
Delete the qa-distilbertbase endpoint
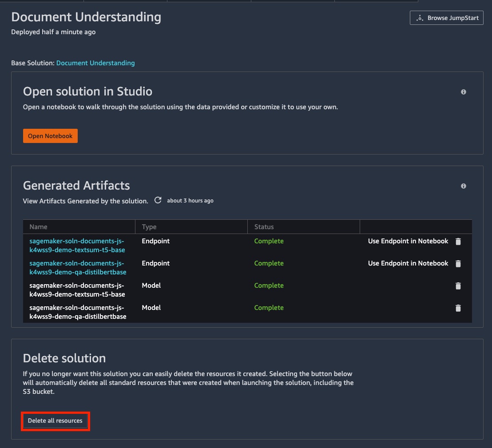[x=458, y=264]
